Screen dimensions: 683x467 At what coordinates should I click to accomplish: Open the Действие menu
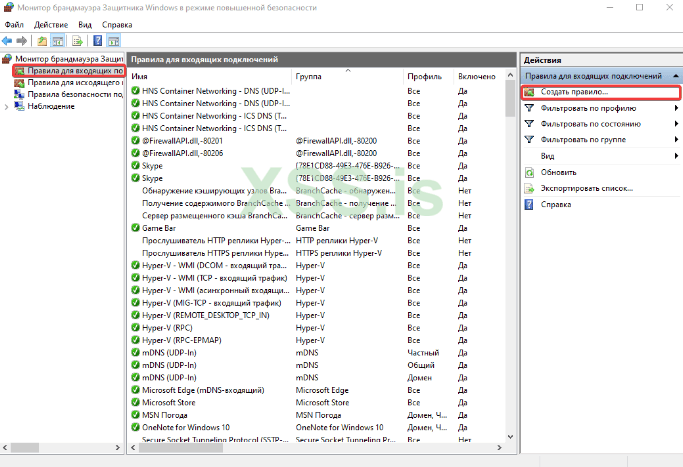51,25
